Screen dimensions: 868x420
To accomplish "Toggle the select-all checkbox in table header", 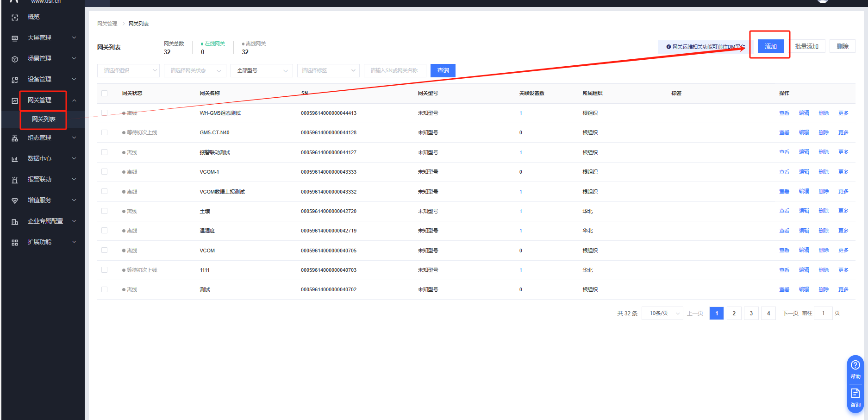I will [105, 93].
